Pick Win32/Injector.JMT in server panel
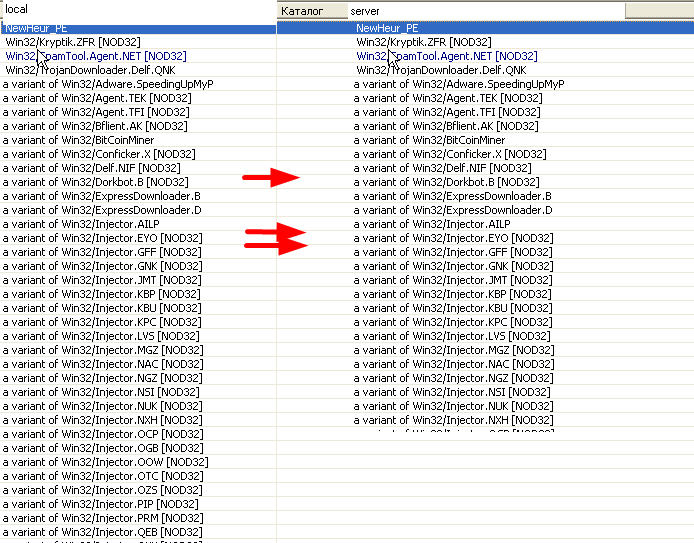 [x=453, y=281]
